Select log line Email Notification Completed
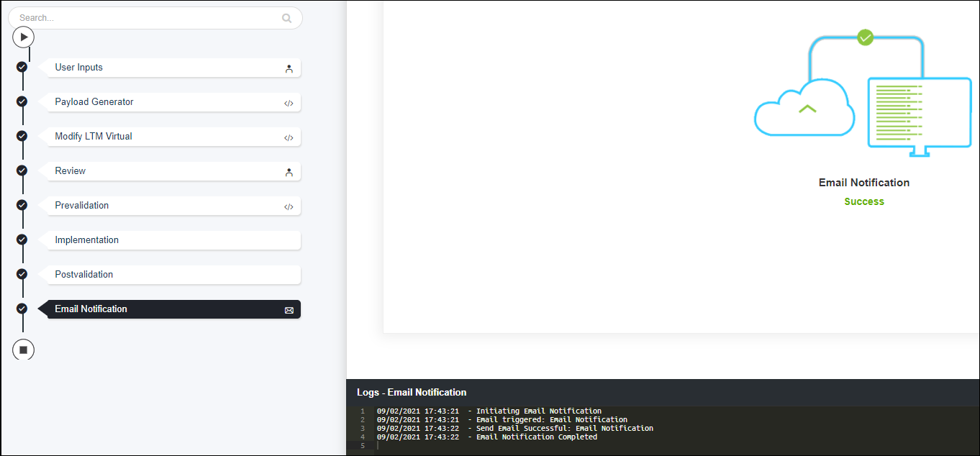 (487, 437)
